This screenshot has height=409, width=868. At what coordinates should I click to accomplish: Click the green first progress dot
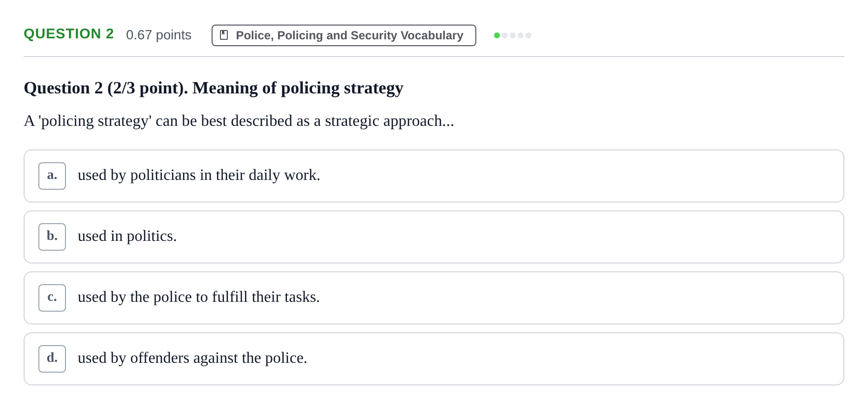tap(497, 35)
